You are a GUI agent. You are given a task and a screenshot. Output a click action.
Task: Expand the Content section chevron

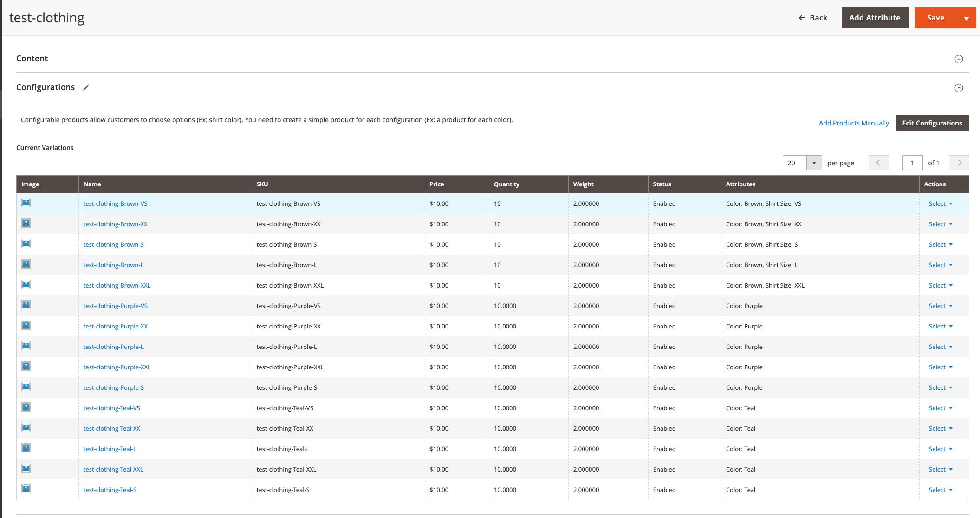click(959, 59)
